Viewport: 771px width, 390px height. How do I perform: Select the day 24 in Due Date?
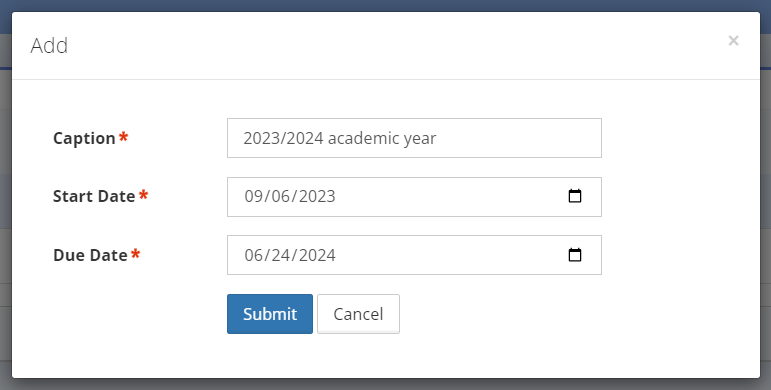[x=281, y=255]
